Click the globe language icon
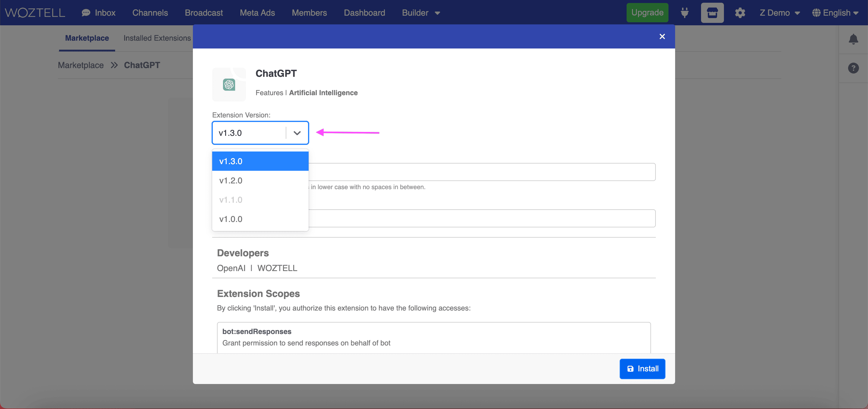The height and width of the screenshot is (409, 868). [816, 13]
